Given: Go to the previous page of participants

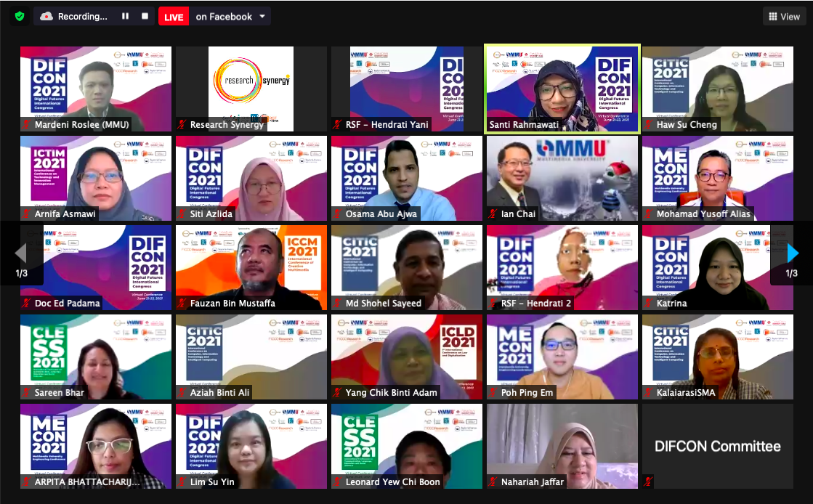Looking at the screenshot, I should 21,253.
